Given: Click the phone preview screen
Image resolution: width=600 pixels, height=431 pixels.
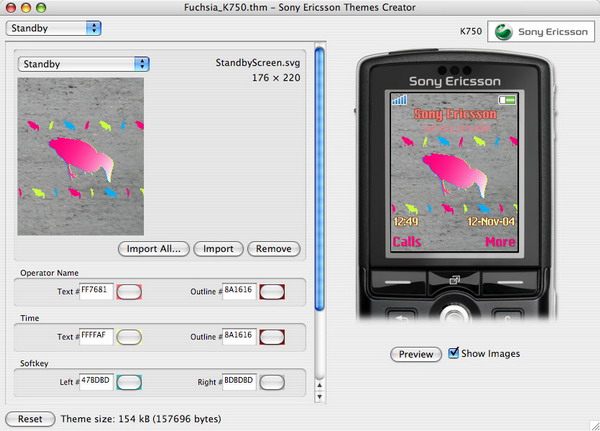Looking at the screenshot, I should [454, 172].
